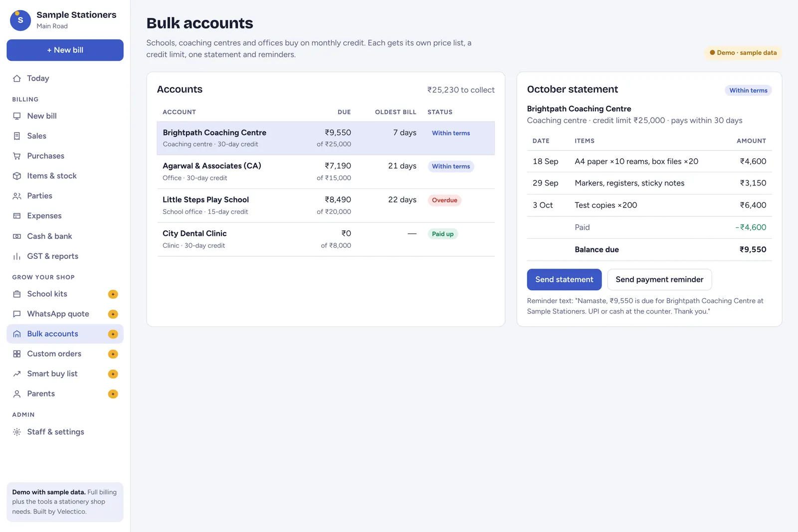798x532 pixels.
Task: Click the ₹25,230 to collect total
Action: click(461, 90)
